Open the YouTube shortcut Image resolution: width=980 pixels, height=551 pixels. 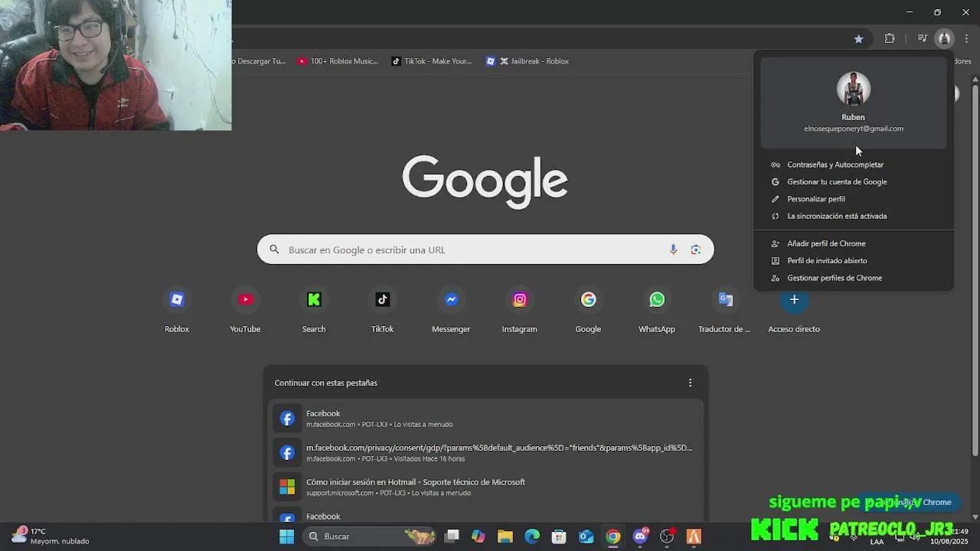point(245,310)
